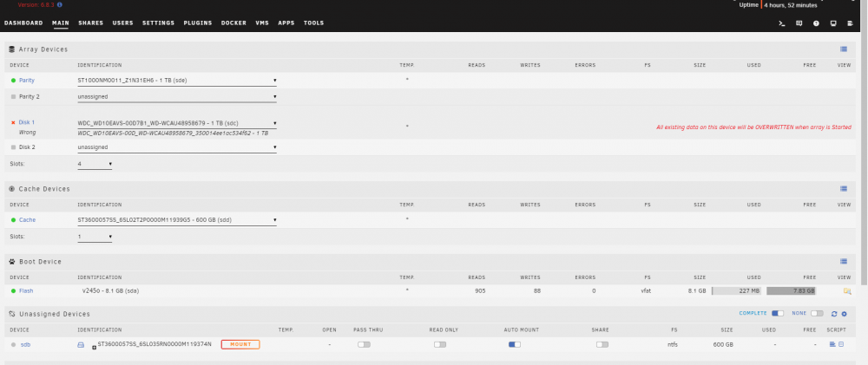Open the sdb device link
The image size is (868, 365).
(25, 344)
